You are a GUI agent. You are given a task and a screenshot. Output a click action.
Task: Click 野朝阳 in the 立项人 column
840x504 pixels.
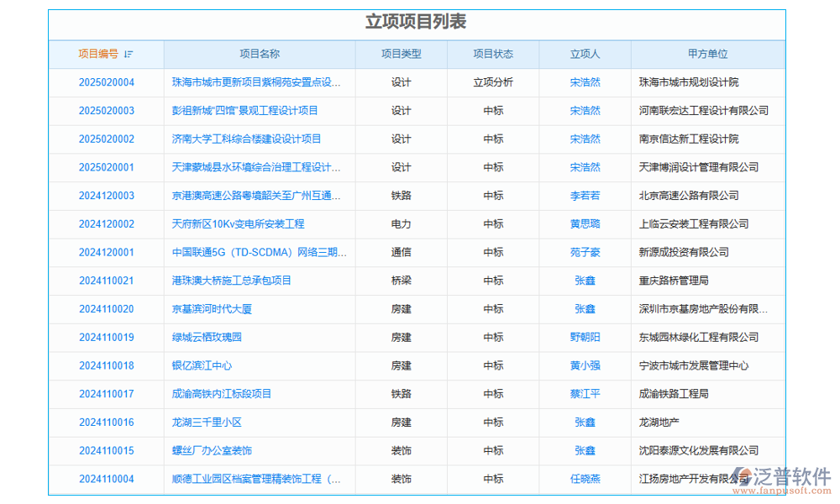[x=585, y=338]
